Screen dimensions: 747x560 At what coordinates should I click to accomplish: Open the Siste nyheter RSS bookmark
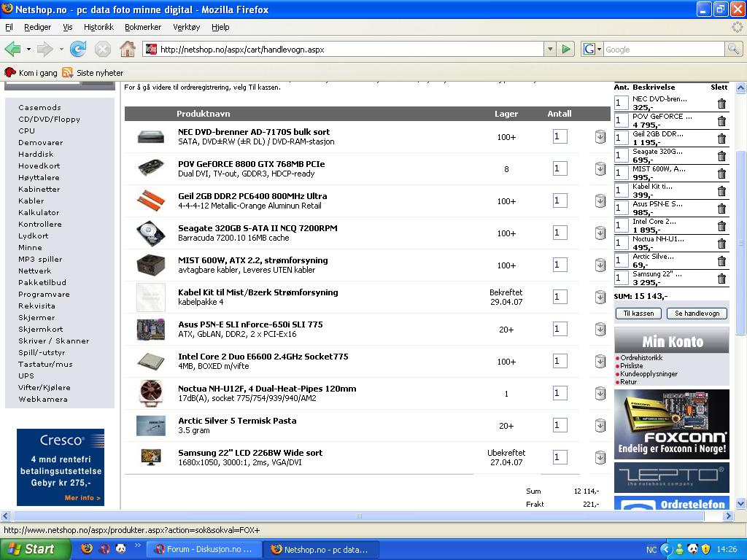pos(93,73)
